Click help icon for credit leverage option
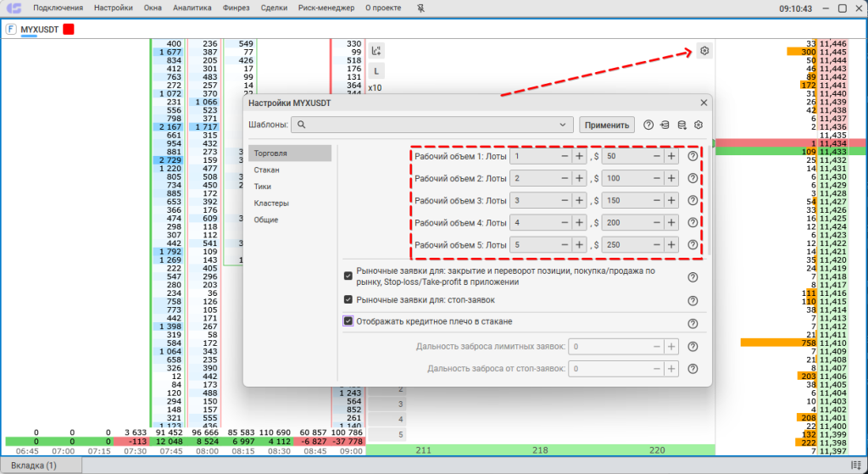Viewport: 868px width, 474px height. pos(693,323)
